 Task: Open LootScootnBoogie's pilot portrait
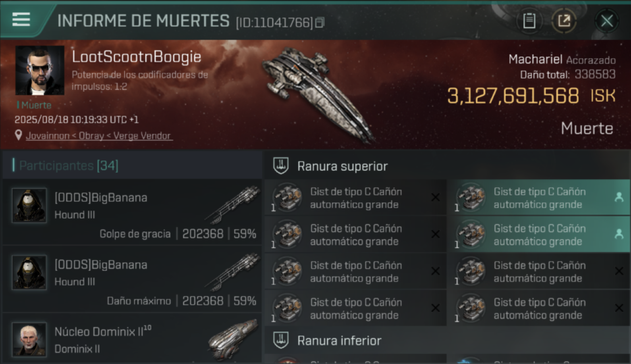[40, 70]
